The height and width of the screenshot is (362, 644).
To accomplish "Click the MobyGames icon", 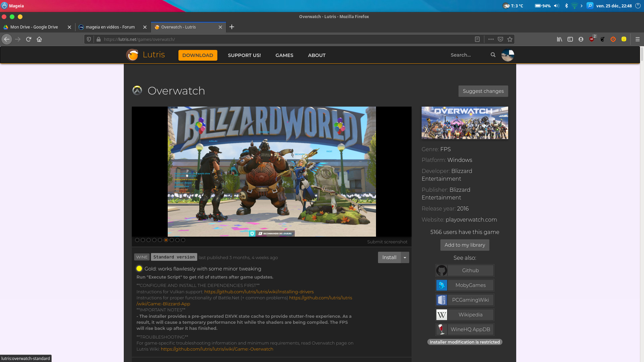I will click(442, 285).
